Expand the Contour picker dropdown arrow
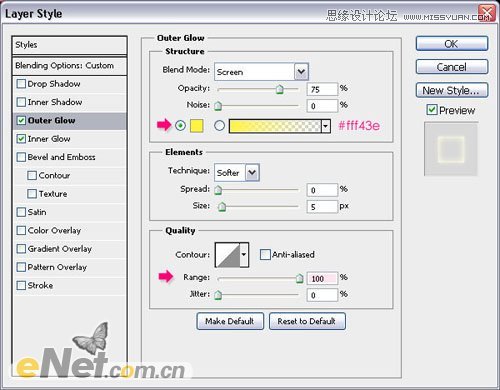The width and height of the screenshot is (500, 390). click(244, 255)
